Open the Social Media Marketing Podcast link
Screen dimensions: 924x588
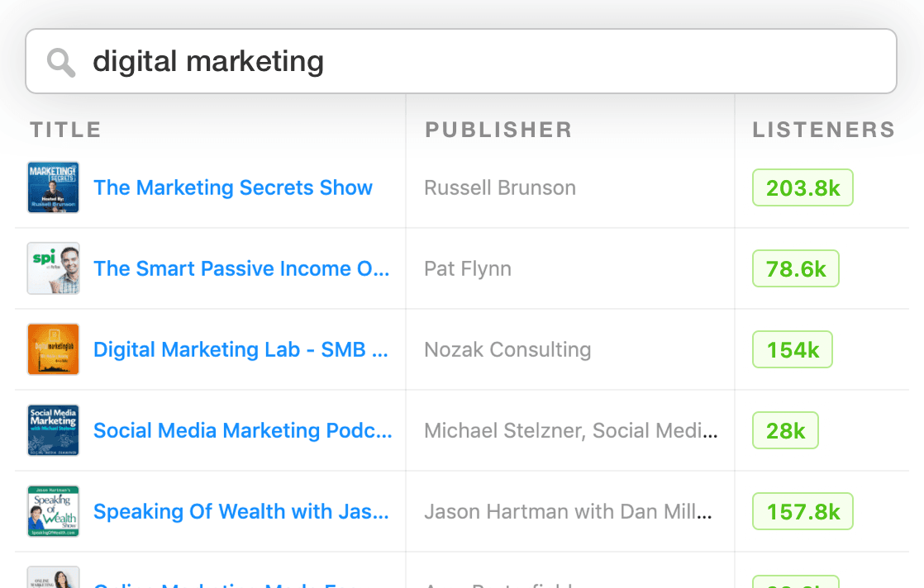coord(242,430)
